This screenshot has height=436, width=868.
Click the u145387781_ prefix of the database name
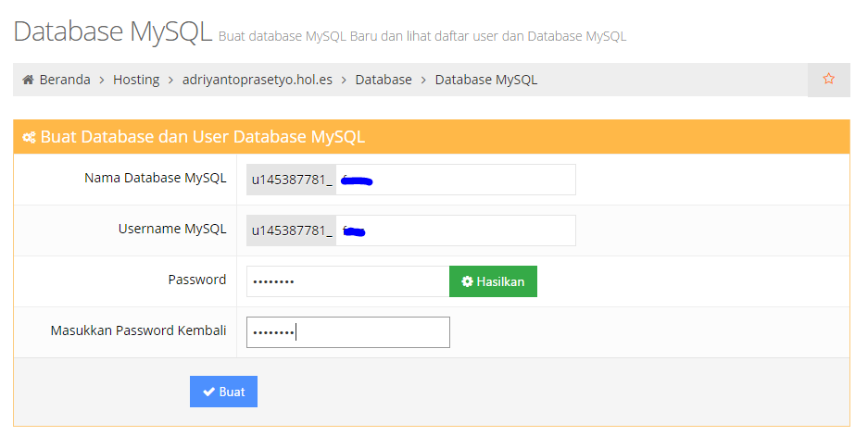click(x=291, y=180)
